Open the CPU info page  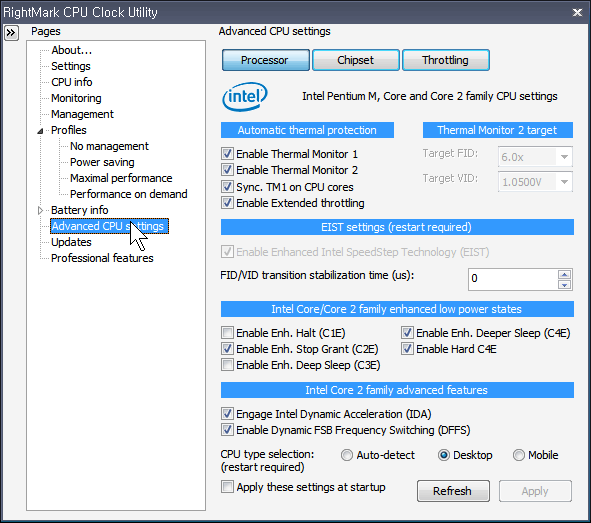point(72,82)
